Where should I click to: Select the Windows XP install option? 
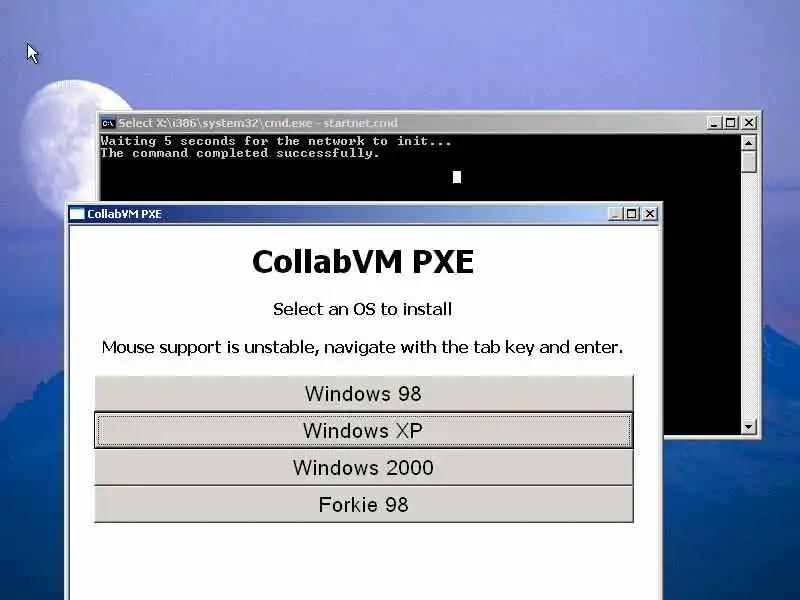click(x=364, y=431)
